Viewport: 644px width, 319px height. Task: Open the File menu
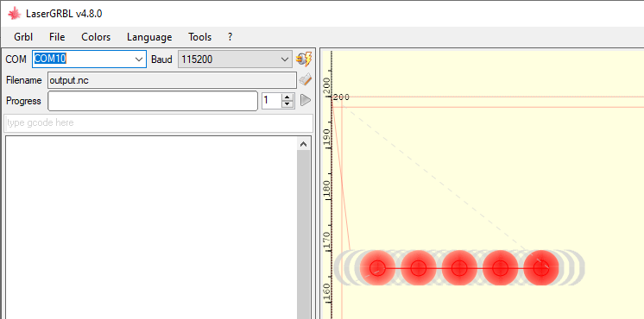(x=57, y=37)
